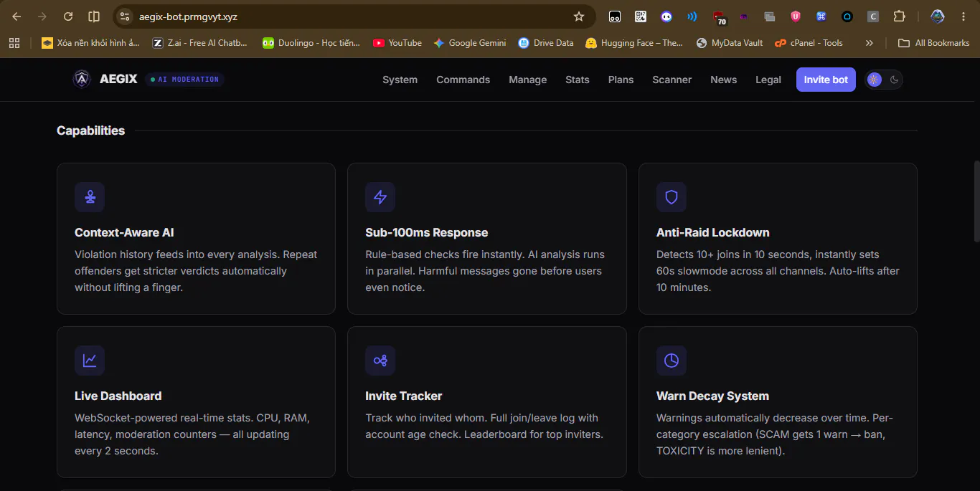Screen dimensions: 980x491
Task: Go to the Manage section
Action: (527, 80)
